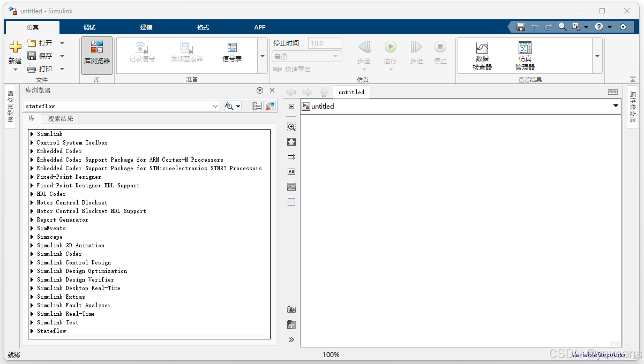644x364 pixels.
Task: Open the 仿真管理器 (Simulation Manager)
Action: click(x=525, y=56)
